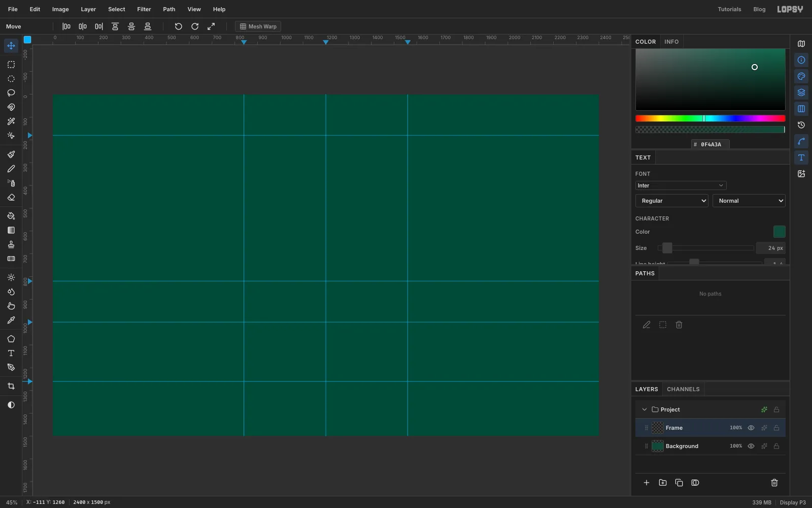Click the redo arrow in options bar
812x508 pixels.
(x=195, y=26)
